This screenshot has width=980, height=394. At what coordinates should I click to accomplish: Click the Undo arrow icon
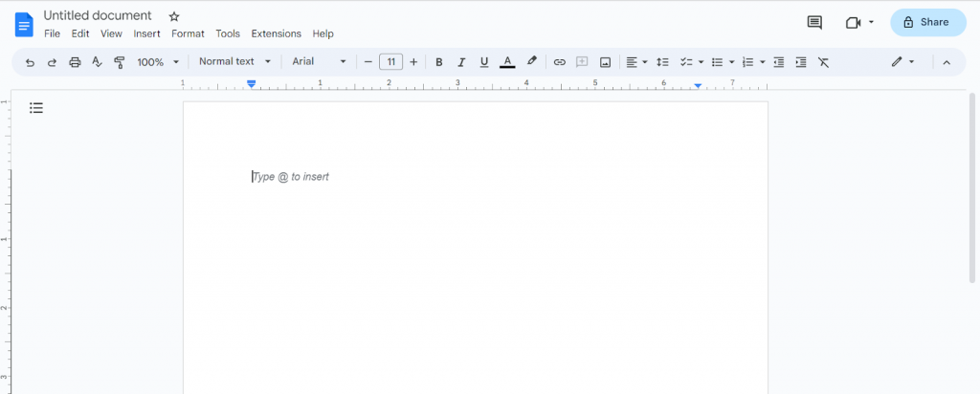[30, 62]
